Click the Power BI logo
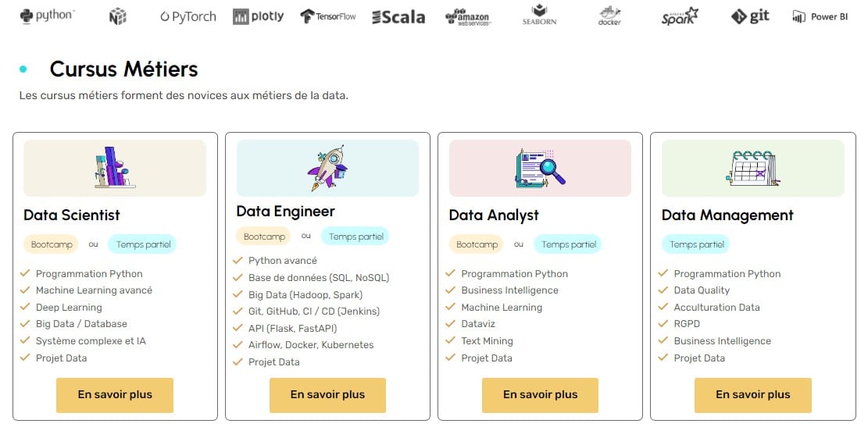868x445 pixels. click(820, 16)
